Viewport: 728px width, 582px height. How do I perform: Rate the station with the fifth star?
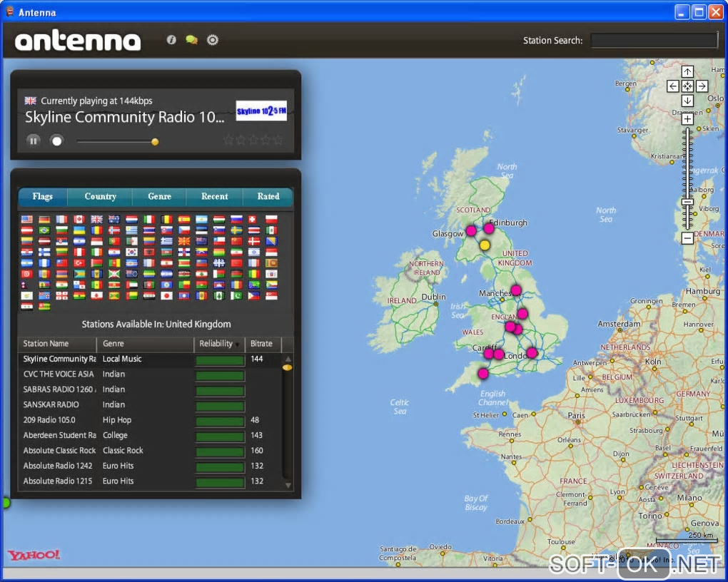(278, 140)
